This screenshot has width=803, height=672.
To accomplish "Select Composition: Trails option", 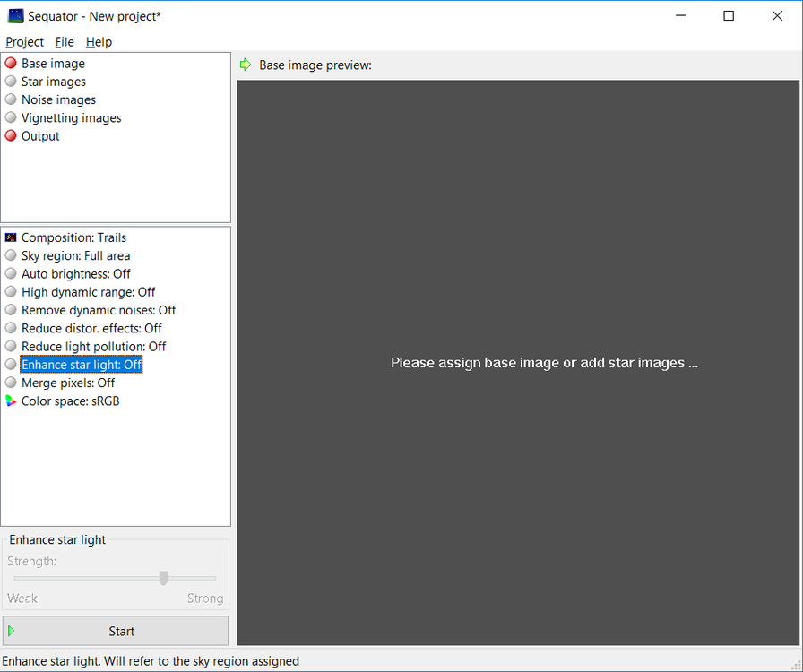I will (73, 237).
